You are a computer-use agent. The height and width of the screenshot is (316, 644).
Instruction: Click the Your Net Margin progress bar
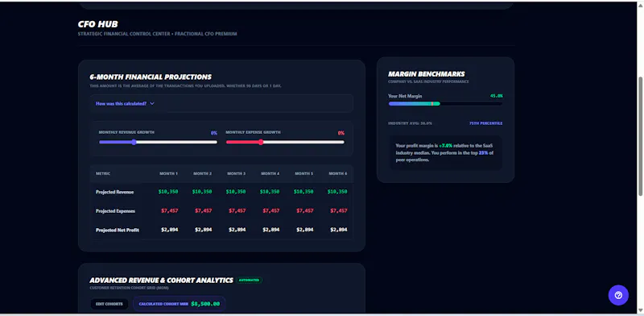445,104
